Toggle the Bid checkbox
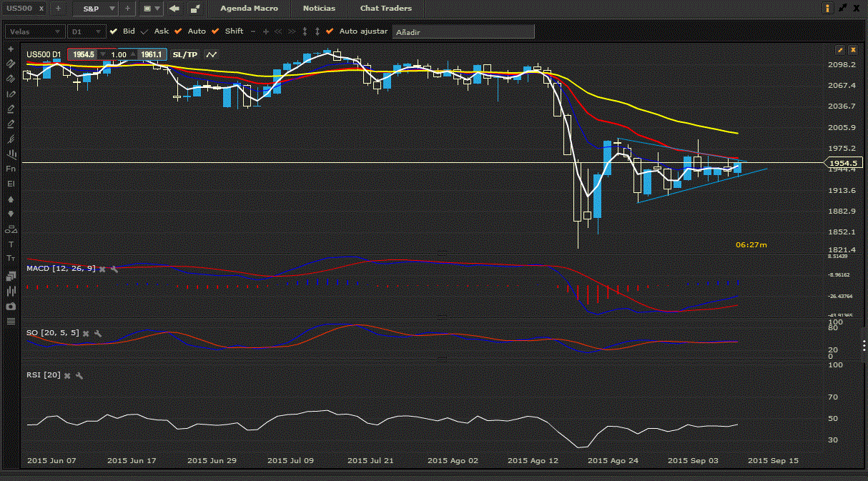 114,31
